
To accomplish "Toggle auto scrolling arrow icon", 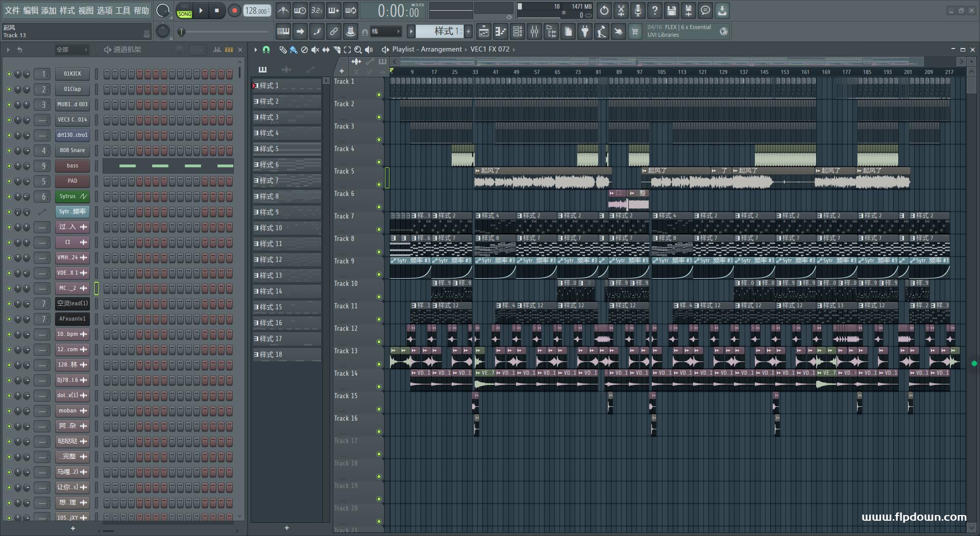I will (300, 32).
